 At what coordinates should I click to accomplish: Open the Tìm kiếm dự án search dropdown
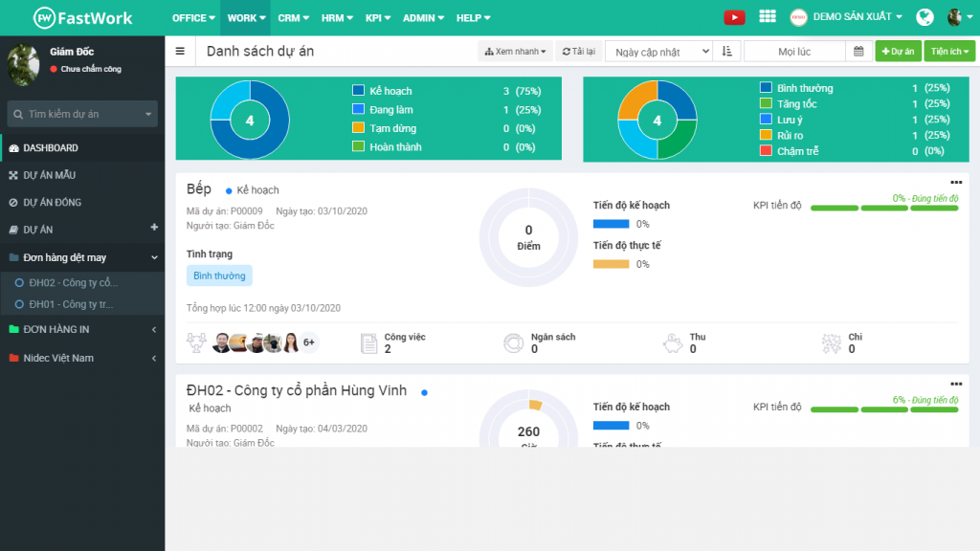coord(82,114)
